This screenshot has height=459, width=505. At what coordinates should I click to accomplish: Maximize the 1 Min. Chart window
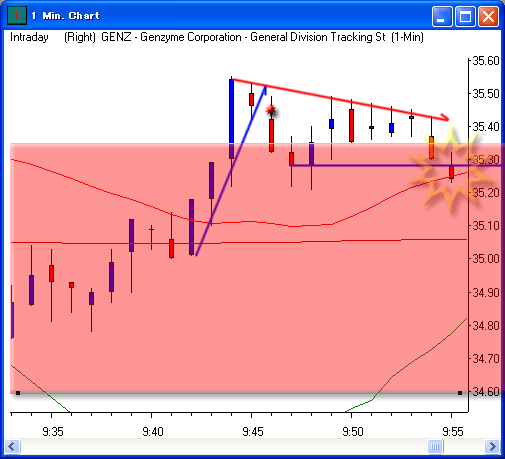click(465, 16)
